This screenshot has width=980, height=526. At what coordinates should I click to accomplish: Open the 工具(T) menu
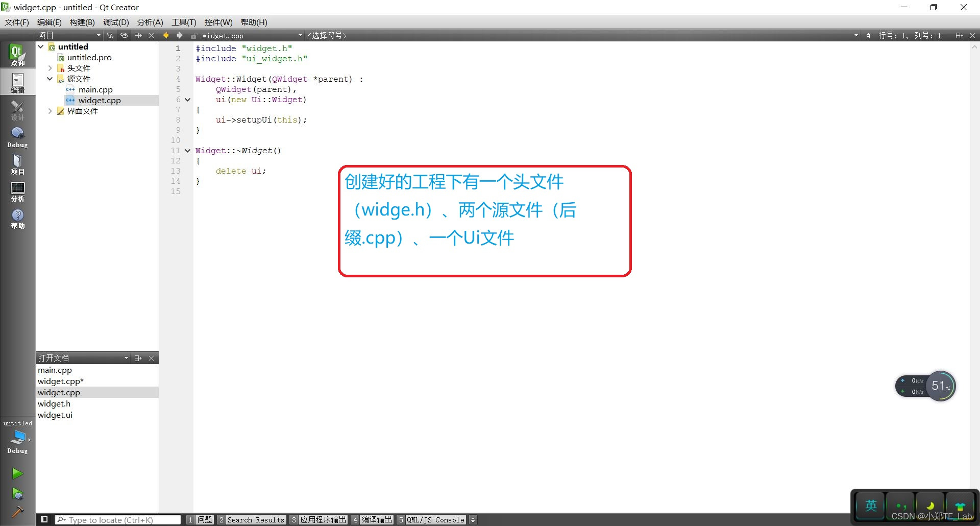click(x=184, y=22)
